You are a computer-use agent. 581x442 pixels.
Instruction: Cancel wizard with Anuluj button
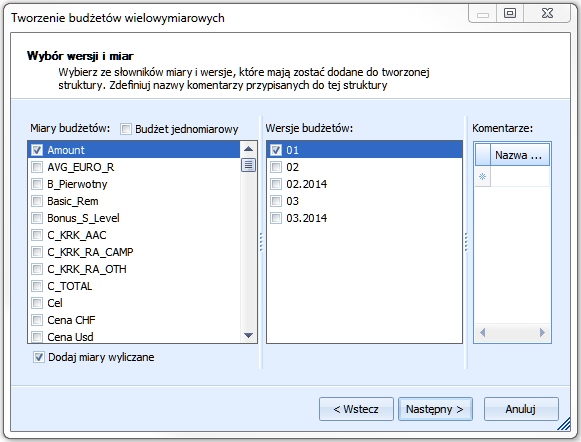521,409
